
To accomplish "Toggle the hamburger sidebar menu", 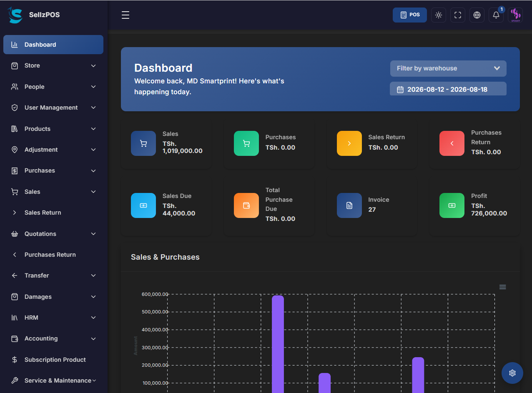I will pyautogui.click(x=125, y=15).
